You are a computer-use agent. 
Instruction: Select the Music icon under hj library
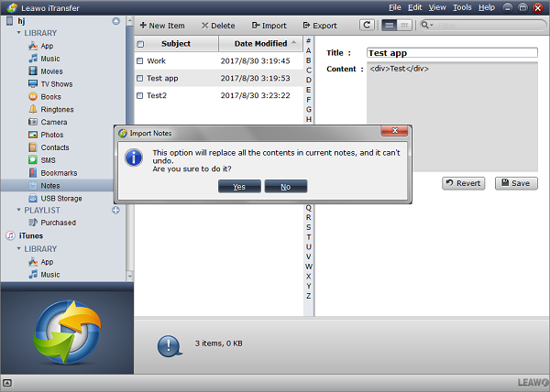(x=33, y=59)
